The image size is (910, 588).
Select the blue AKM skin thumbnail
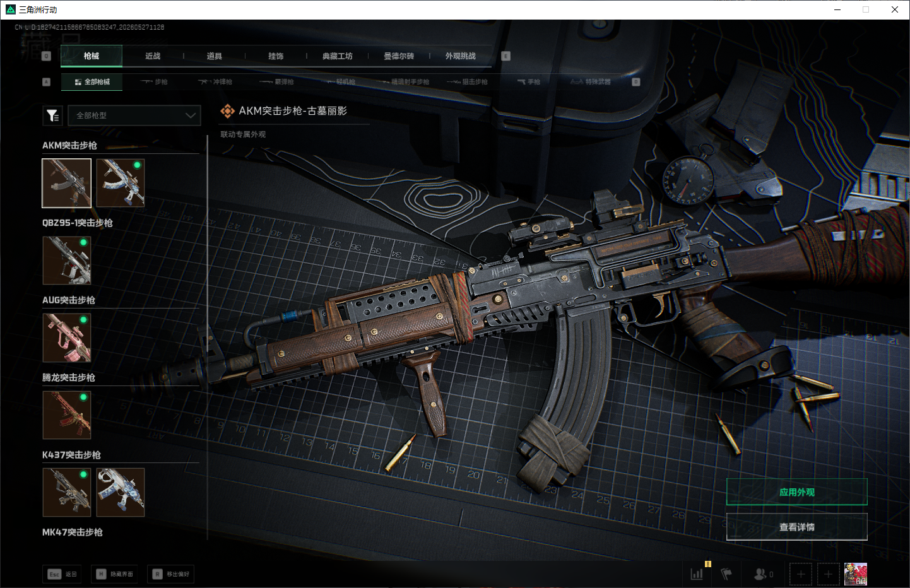(121, 183)
